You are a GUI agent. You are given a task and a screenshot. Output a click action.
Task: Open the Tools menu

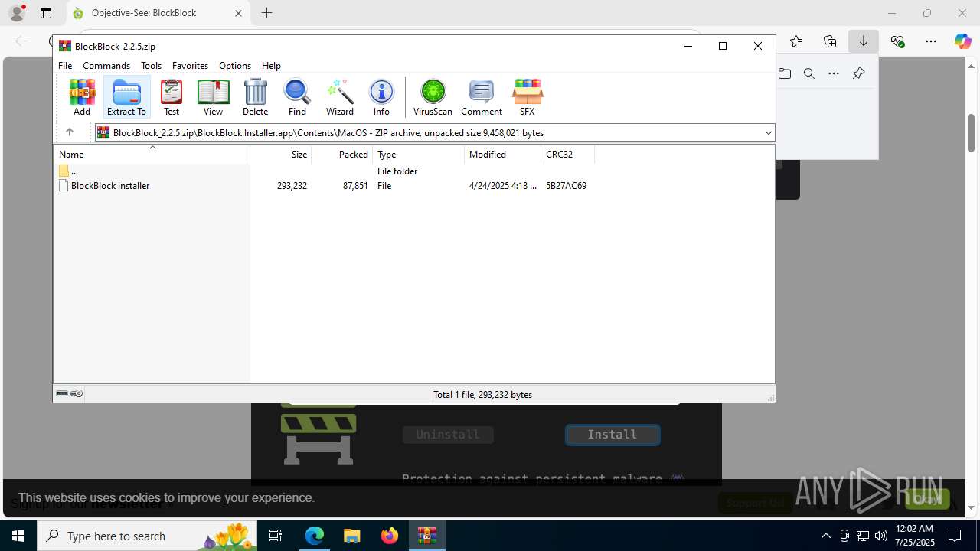pyautogui.click(x=151, y=66)
